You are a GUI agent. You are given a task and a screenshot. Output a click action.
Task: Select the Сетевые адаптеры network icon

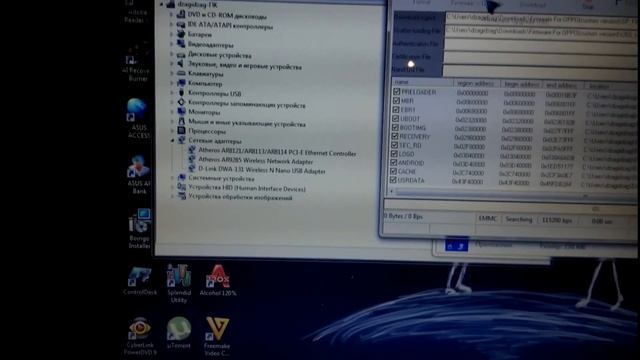(x=182, y=140)
